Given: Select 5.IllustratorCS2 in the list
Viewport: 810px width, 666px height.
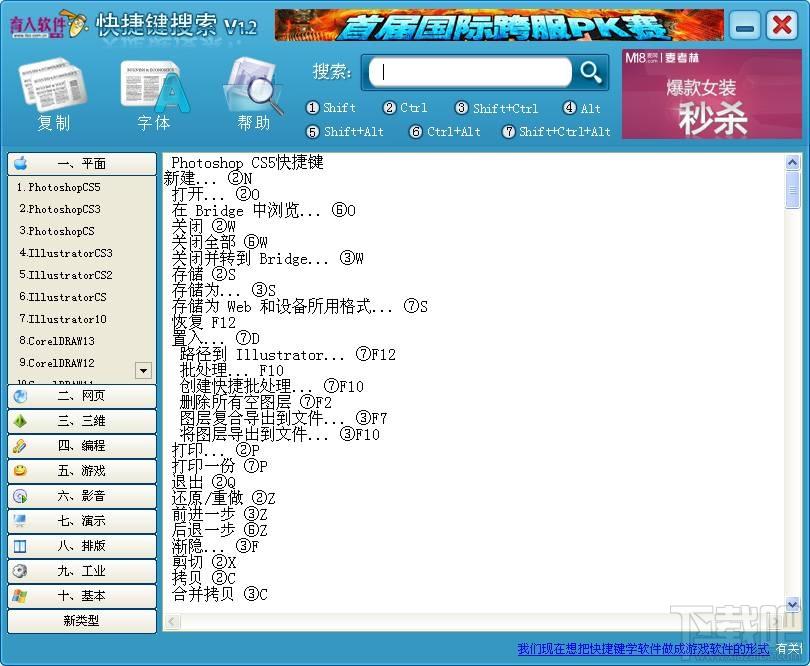Looking at the screenshot, I should click(66, 275).
